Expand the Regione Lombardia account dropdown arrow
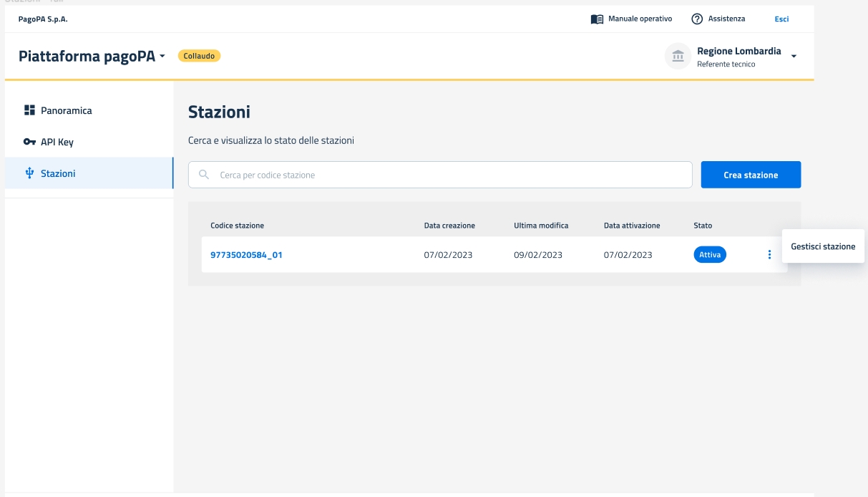 (x=794, y=57)
